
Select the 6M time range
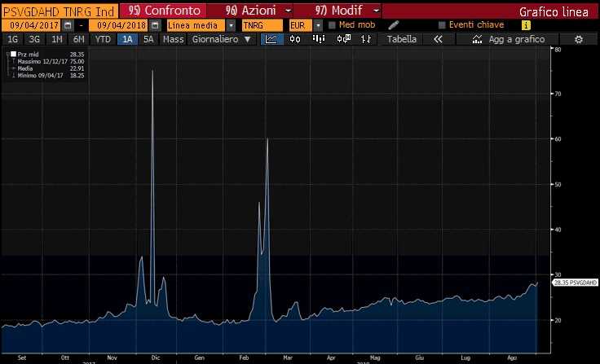pos(78,39)
